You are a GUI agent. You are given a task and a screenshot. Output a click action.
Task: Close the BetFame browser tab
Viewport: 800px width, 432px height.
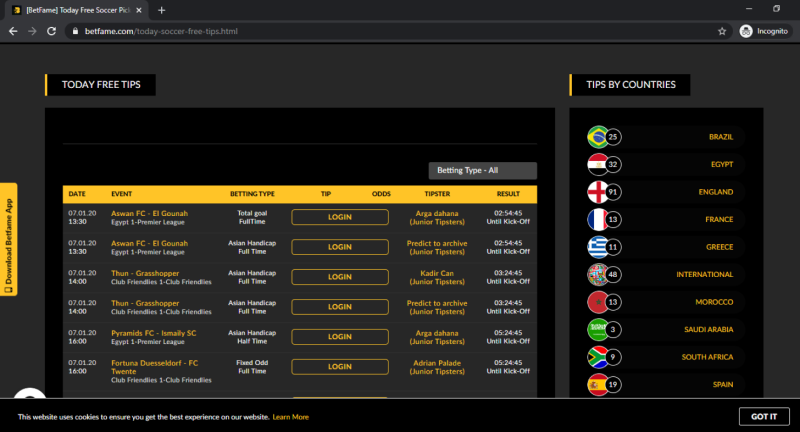pos(139,10)
